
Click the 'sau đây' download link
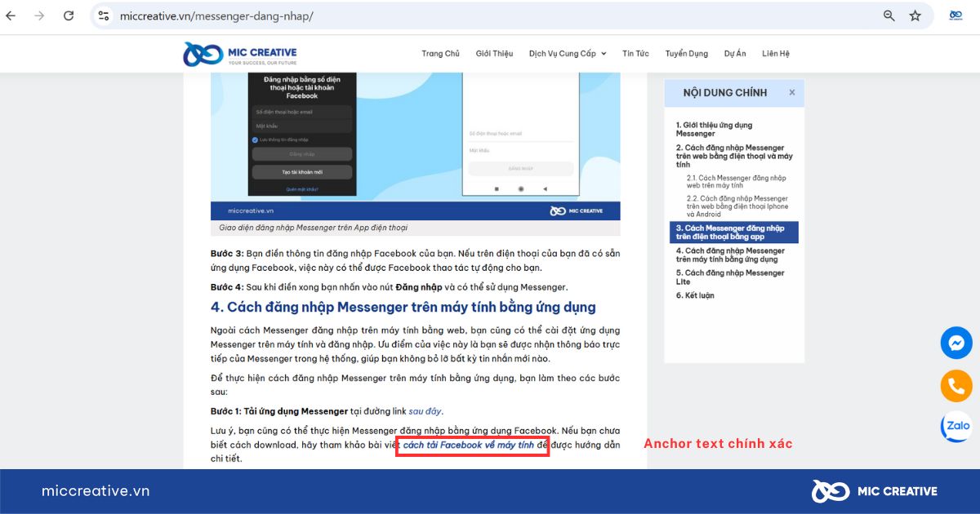[x=425, y=411]
